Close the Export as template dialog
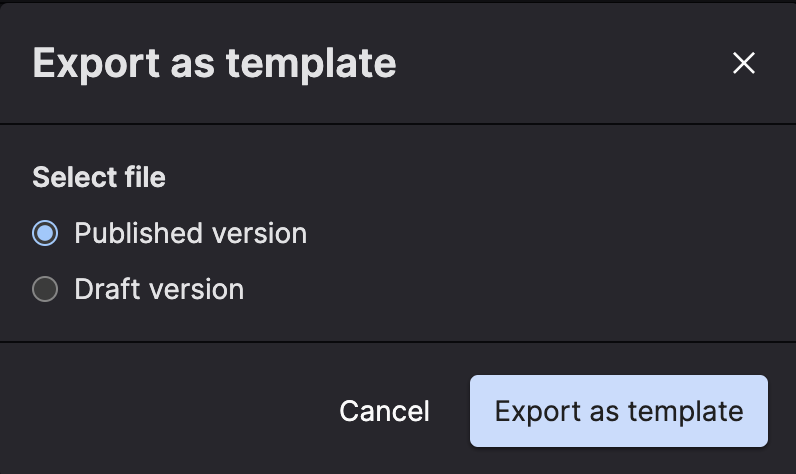This screenshot has height=474, width=796. pyautogui.click(x=743, y=64)
